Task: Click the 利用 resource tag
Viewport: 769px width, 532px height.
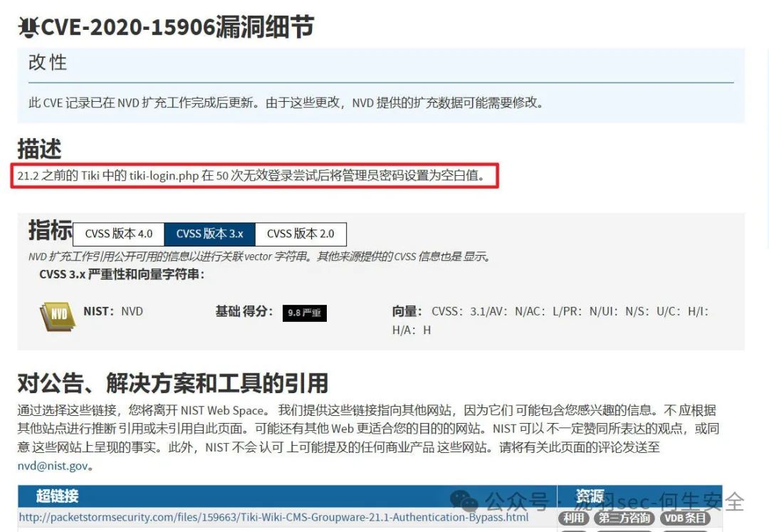Action: coord(573,518)
